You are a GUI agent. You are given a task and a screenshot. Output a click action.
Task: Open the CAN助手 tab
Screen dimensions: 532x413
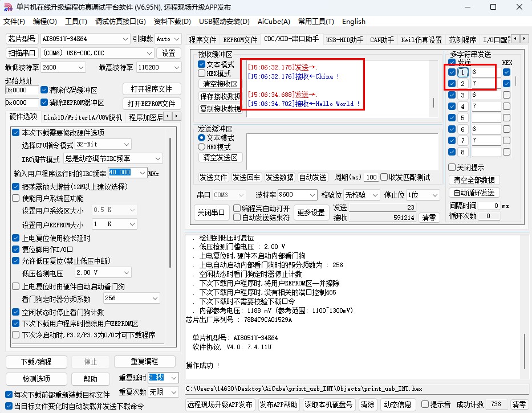click(382, 40)
